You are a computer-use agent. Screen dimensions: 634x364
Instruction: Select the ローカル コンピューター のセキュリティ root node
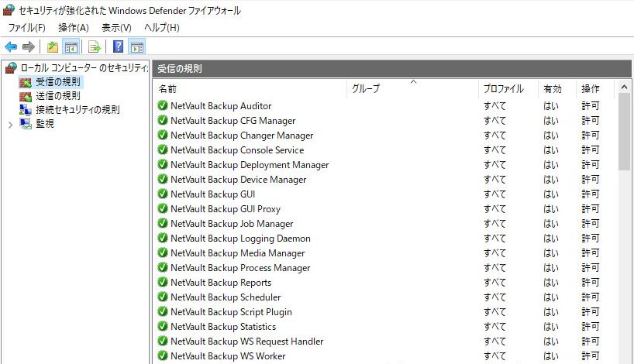coord(84,68)
